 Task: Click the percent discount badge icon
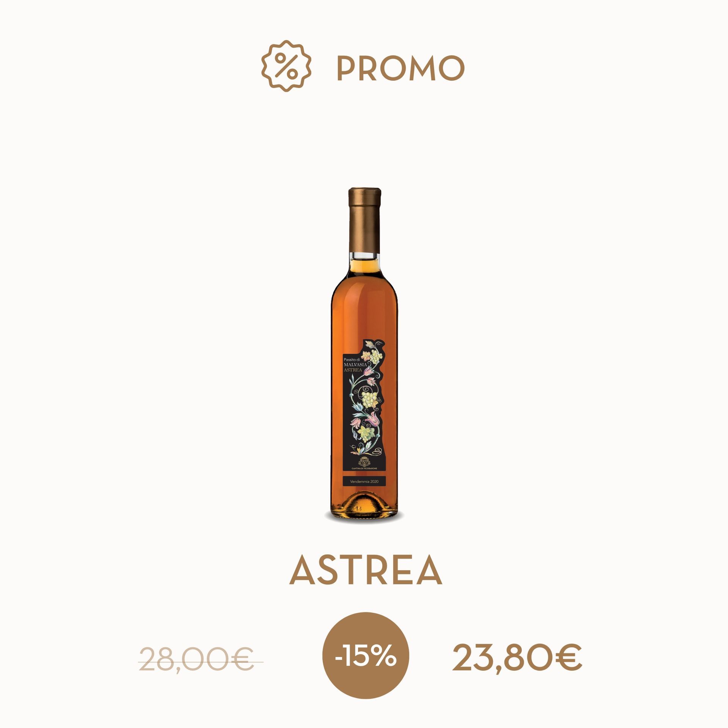tap(286, 66)
